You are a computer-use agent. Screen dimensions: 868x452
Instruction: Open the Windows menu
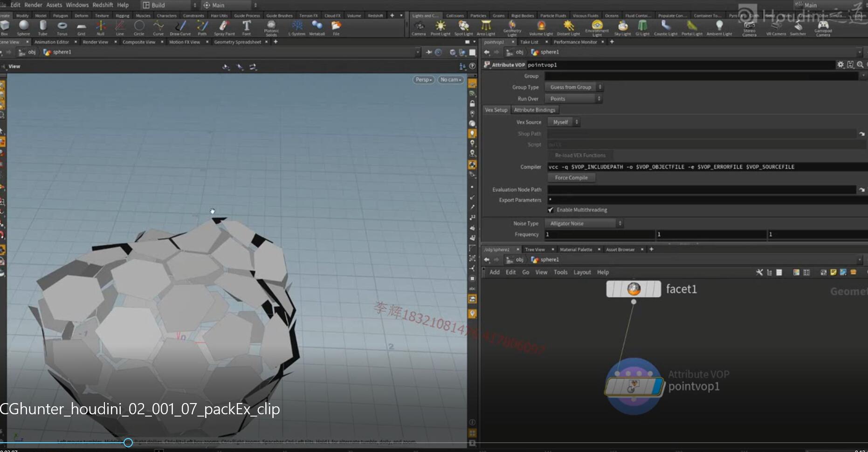coord(77,5)
